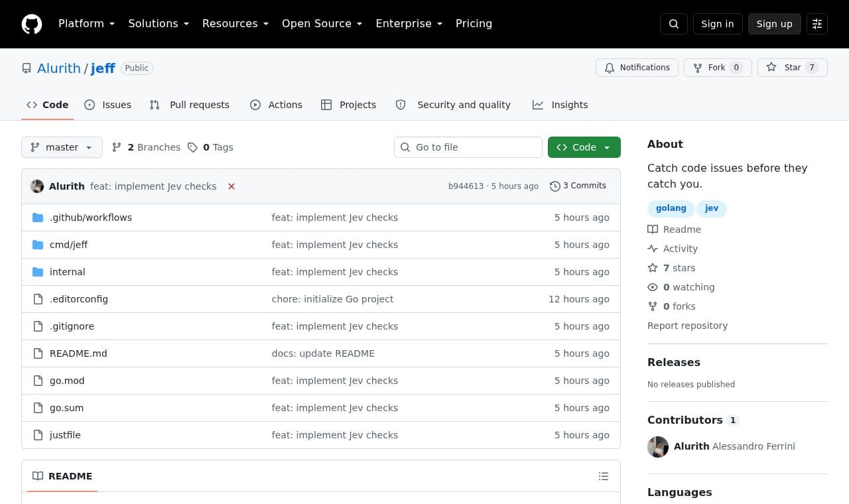The height and width of the screenshot is (504, 849).
Task: Expand the Solutions menu
Action: click(159, 24)
